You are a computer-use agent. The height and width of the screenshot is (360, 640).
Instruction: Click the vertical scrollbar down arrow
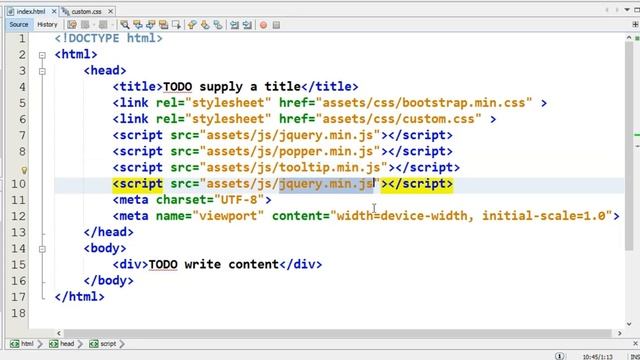pos(629,324)
